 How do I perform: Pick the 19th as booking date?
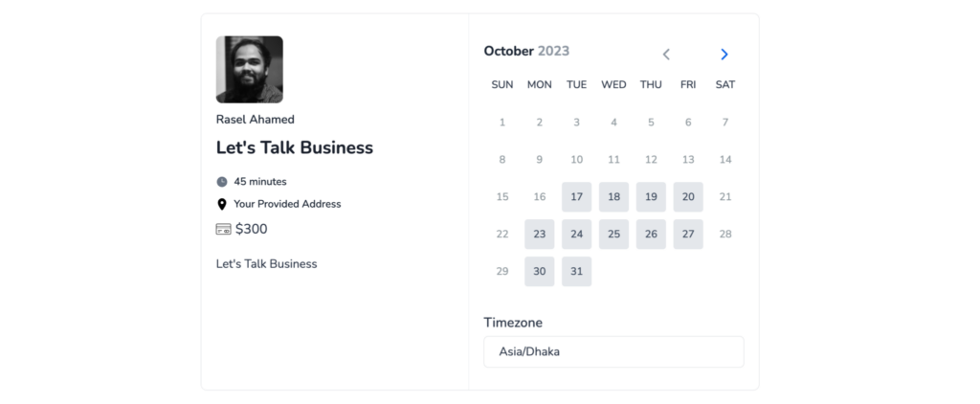[651, 197]
